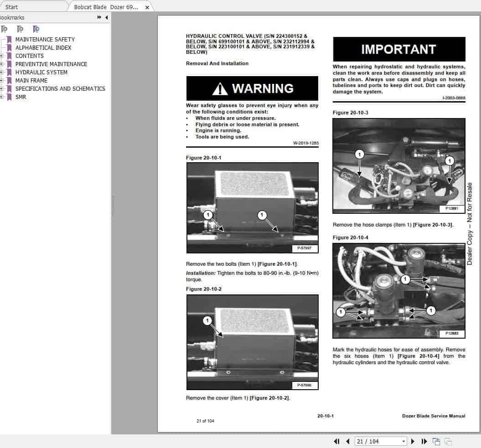Open the ALPHABETICAL INDEX bookmark
Image resolution: width=481 pixels, height=448 pixels.
tap(43, 47)
